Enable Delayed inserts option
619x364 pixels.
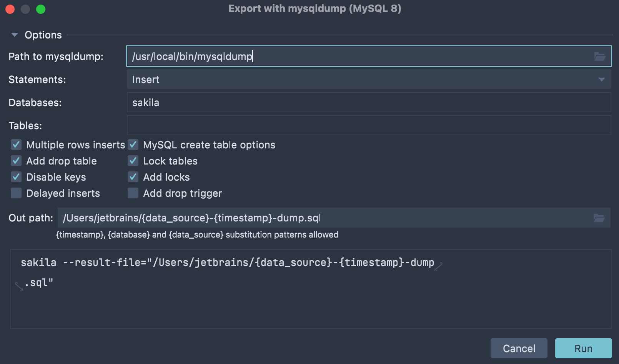(16, 193)
